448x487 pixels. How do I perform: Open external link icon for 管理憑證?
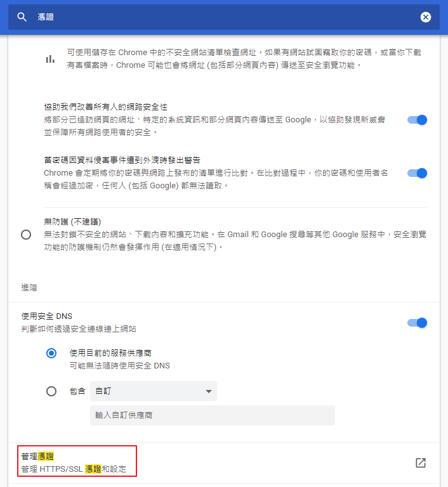tap(421, 463)
